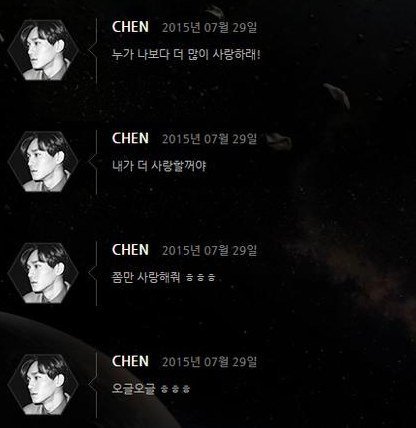The height and width of the screenshot is (428, 416).
Task: Select the '오글오글 ㅎㅎㅎ' comment text
Action: (151, 388)
